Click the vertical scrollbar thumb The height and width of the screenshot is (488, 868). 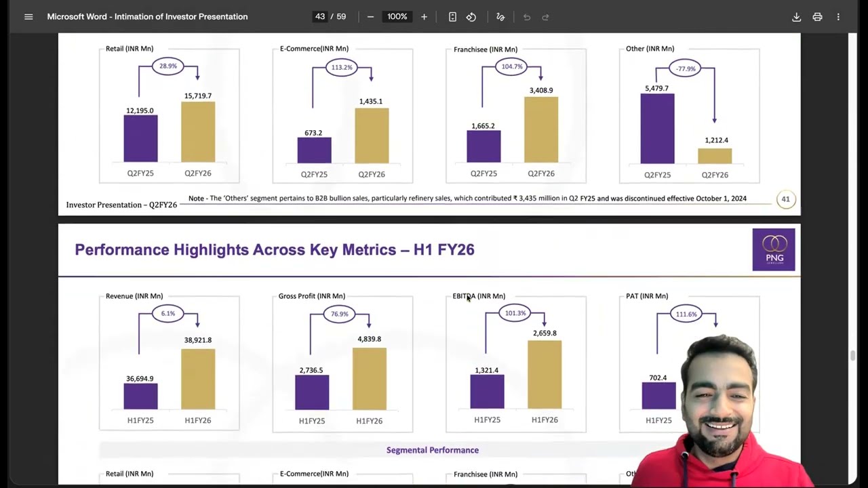tap(852, 356)
